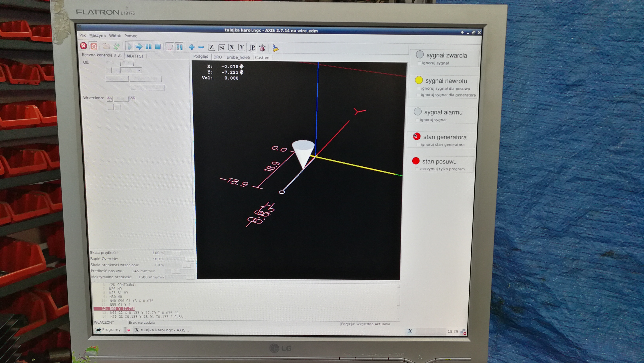The image size is (644, 363).
Task: Adjust the Skala prędkości slider
Action: click(179, 253)
